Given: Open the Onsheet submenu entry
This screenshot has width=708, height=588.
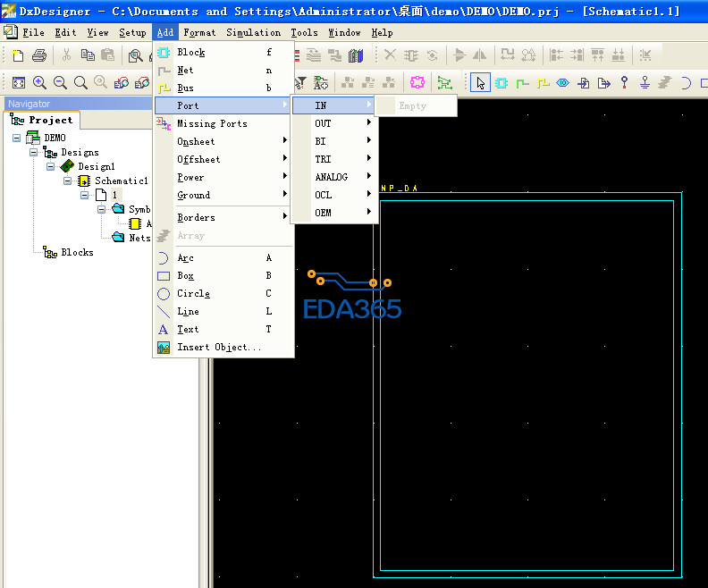Looking at the screenshot, I should pos(224,142).
